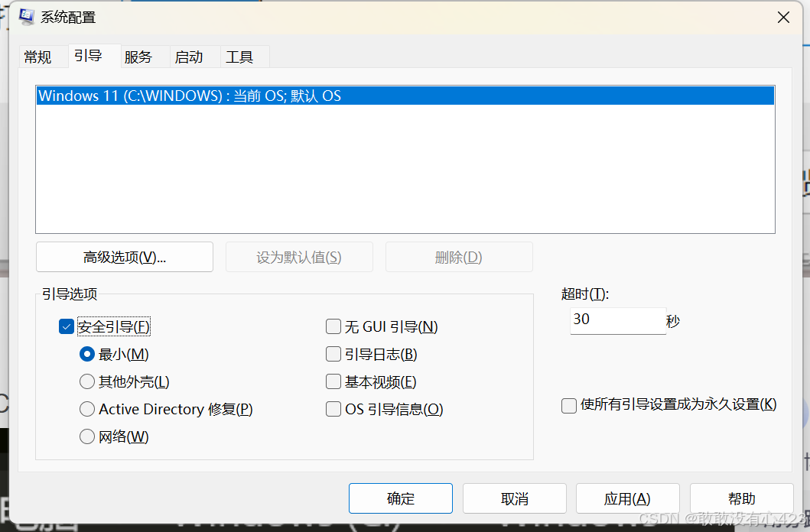Enable the 引导日志 boot log checkbox

click(x=333, y=354)
